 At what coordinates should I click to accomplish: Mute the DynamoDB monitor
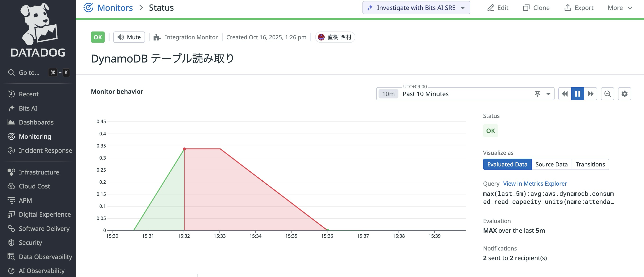pyautogui.click(x=129, y=37)
